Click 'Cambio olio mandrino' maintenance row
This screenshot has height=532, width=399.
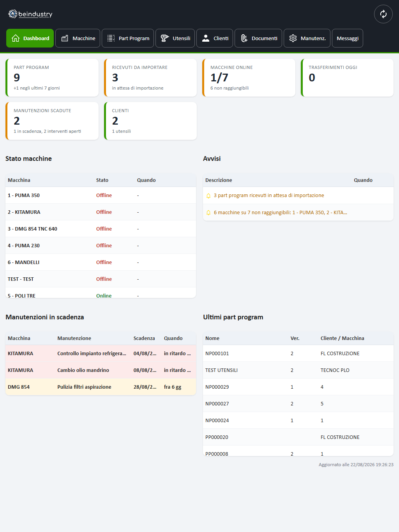(101, 370)
